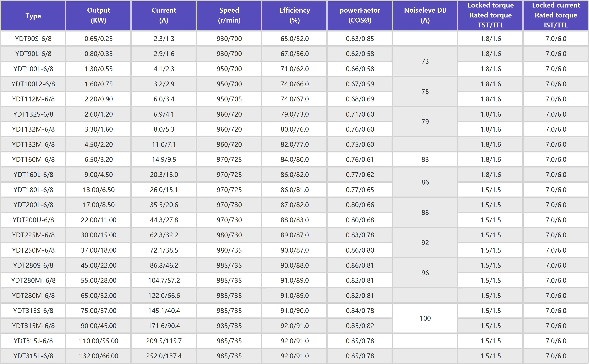Screen dimensions: 589x364
Task: Select the output cell 132.00/66.00
Action: point(98,356)
